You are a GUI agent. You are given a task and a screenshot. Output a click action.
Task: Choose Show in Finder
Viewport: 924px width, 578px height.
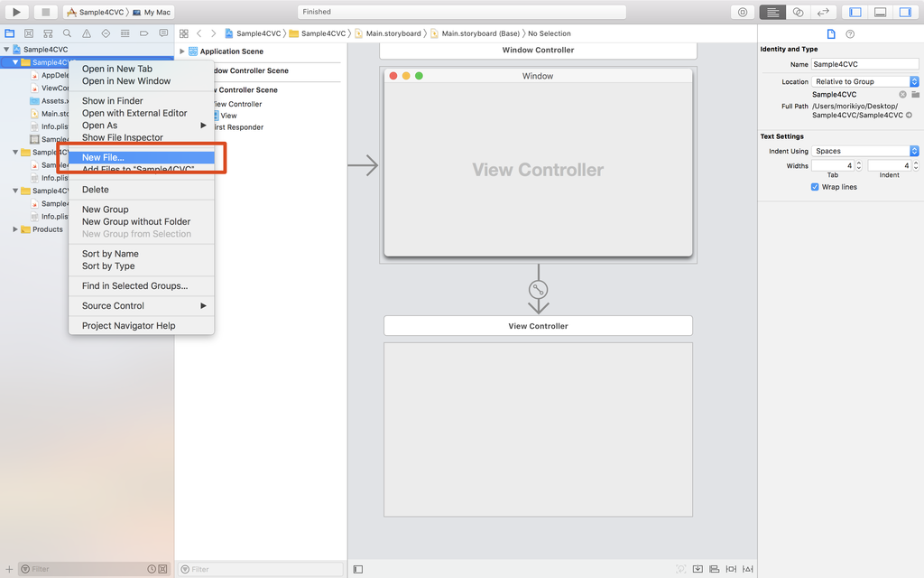click(x=142, y=101)
